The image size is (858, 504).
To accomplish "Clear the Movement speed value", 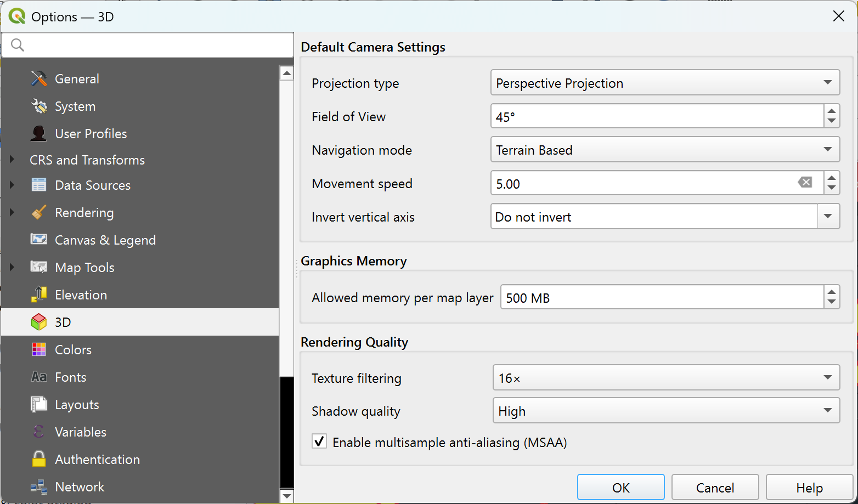I will 805,182.
